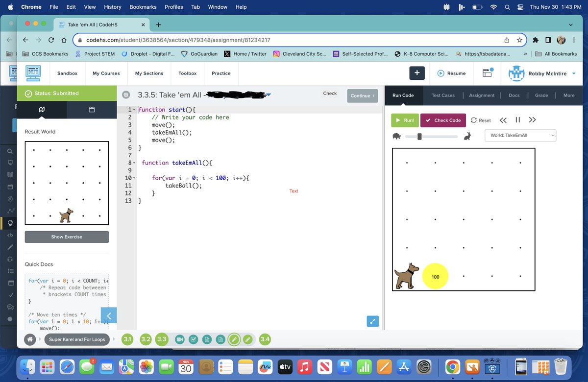This screenshot has width=588, height=382.
Task: Open the window notifications icon near Resume
Action: [488, 73]
